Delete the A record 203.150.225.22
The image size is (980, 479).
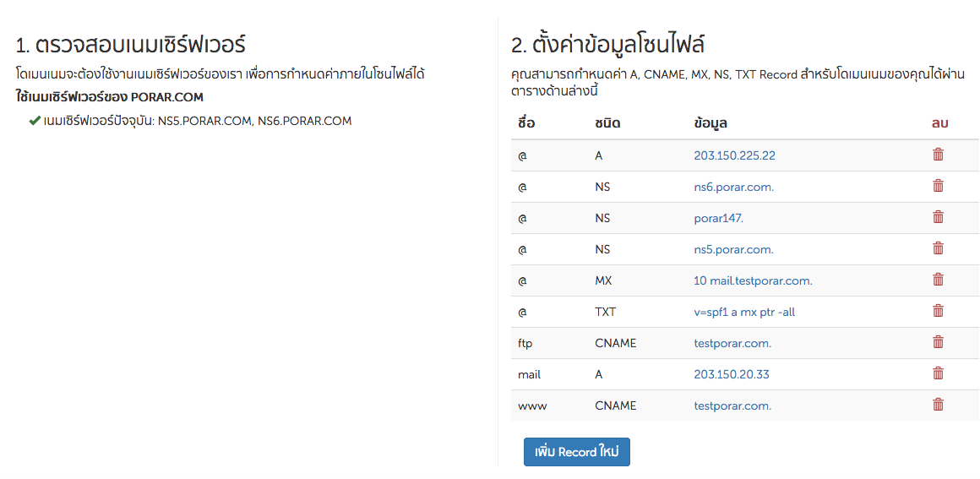(938, 155)
